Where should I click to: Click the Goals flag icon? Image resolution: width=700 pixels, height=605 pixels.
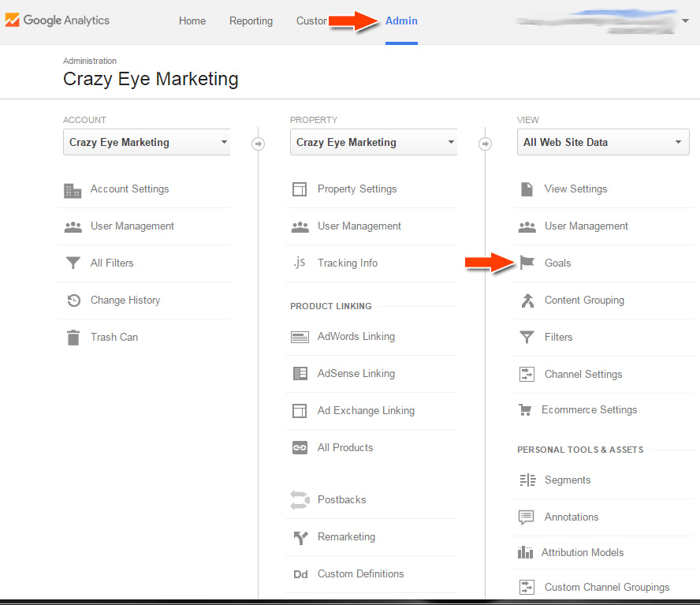pos(527,263)
